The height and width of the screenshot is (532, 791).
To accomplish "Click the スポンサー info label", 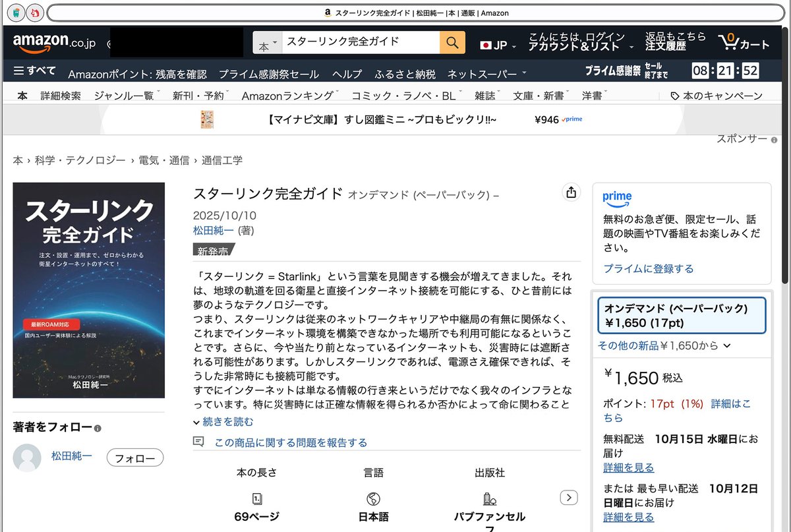I will (747, 139).
